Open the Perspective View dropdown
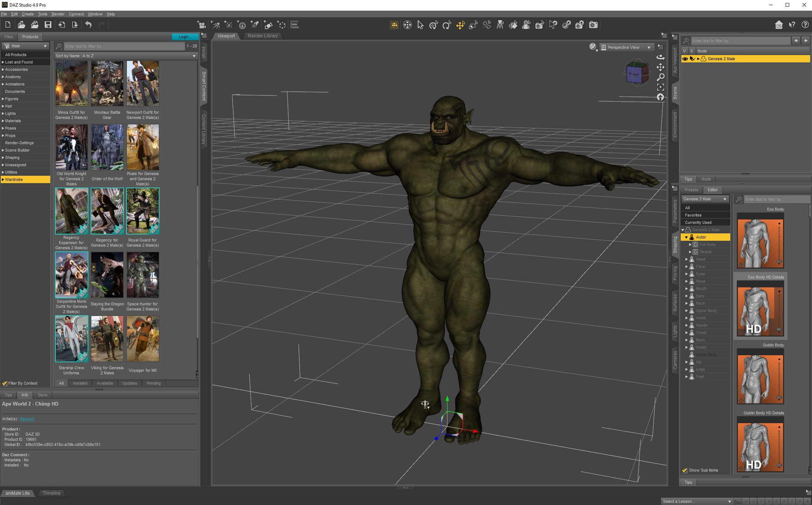The image size is (812, 505). coord(627,47)
